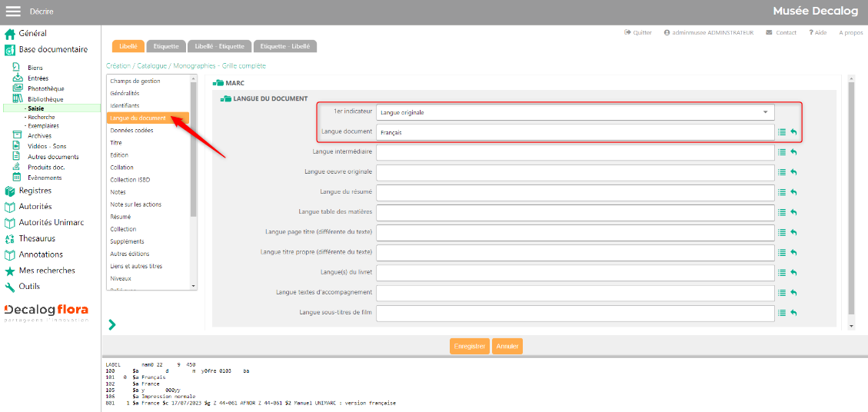The height and width of the screenshot is (412, 868).
Task: Open Thesaurus in the sidebar
Action: point(37,238)
